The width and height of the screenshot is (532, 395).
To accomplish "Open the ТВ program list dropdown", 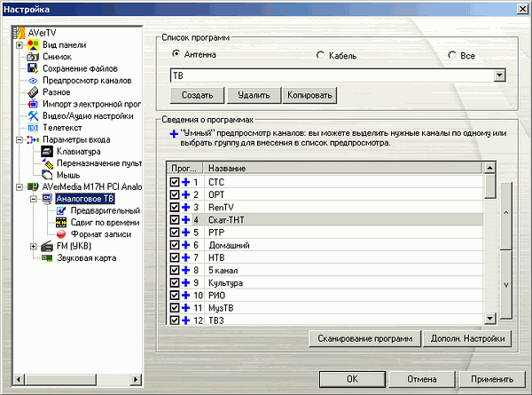I will [499, 75].
